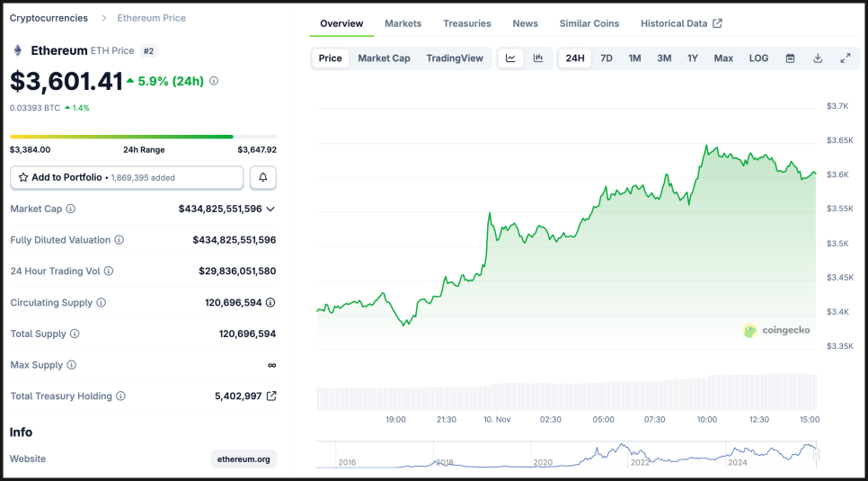This screenshot has height=481, width=868.
Task: Open the calendar date range picker
Action: click(790, 58)
